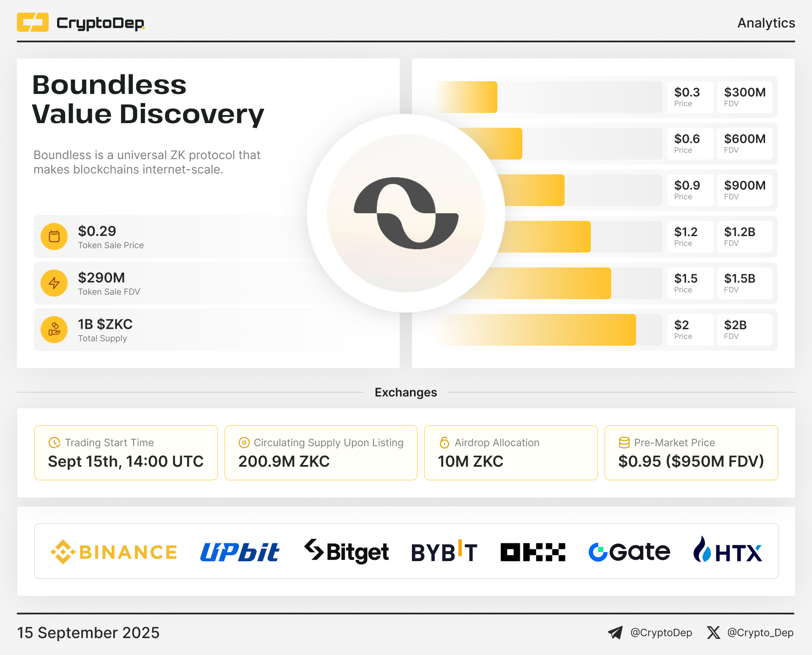Click the Boundless token logo

pos(406,213)
